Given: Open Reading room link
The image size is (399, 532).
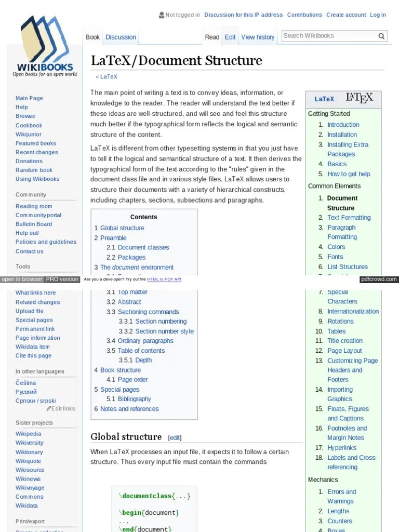Looking at the screenshot, I should pos(34,206).
